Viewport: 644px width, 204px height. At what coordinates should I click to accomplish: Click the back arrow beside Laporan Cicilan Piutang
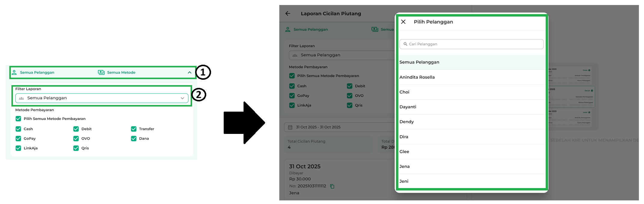(288, 14)
